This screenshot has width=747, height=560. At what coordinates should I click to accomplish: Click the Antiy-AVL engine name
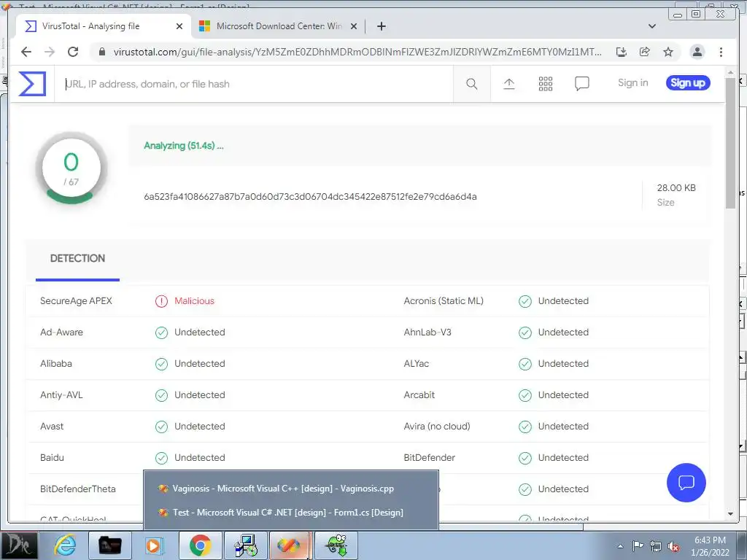[x=61, y=395]
